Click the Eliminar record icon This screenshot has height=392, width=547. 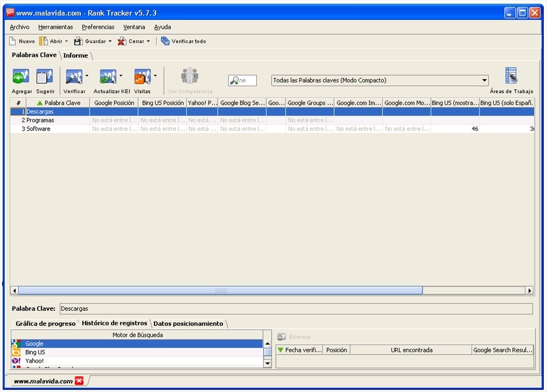pyautogui.click(x=281, y=337)
